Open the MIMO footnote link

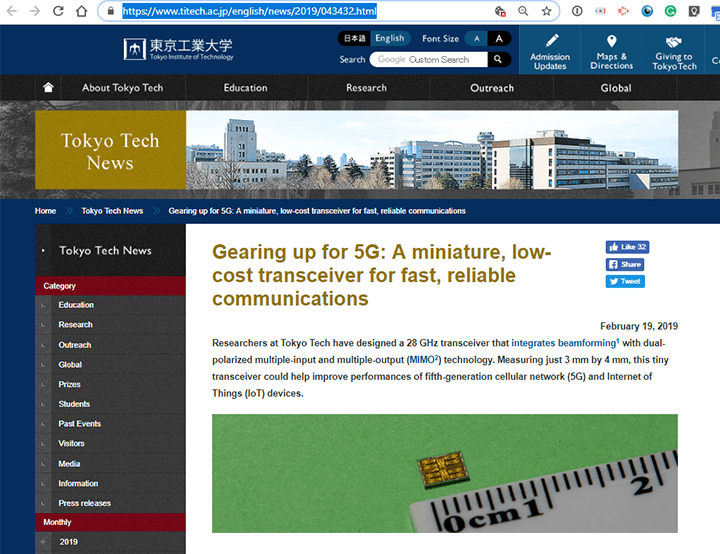click(423, 360)
